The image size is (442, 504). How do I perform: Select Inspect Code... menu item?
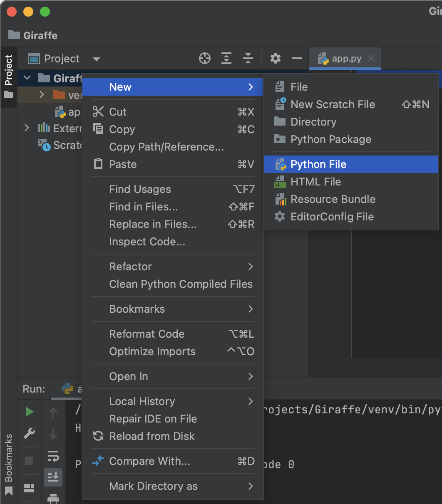[x=173, y=242]
